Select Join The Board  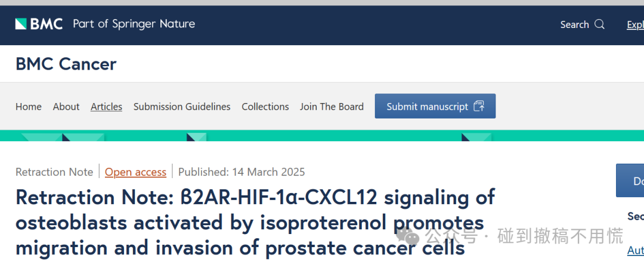pyautogui.click(x=332, y=107)
